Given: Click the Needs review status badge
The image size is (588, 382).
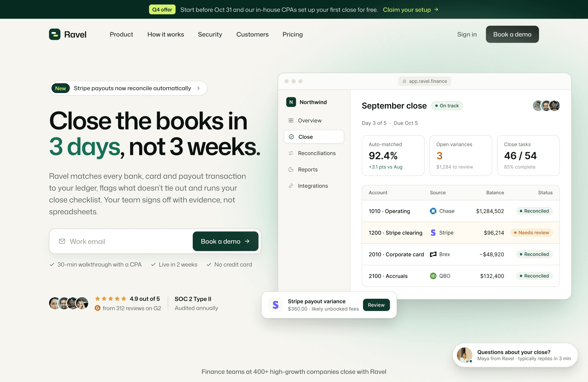Looking at the screenshot, I should point(531,232).
